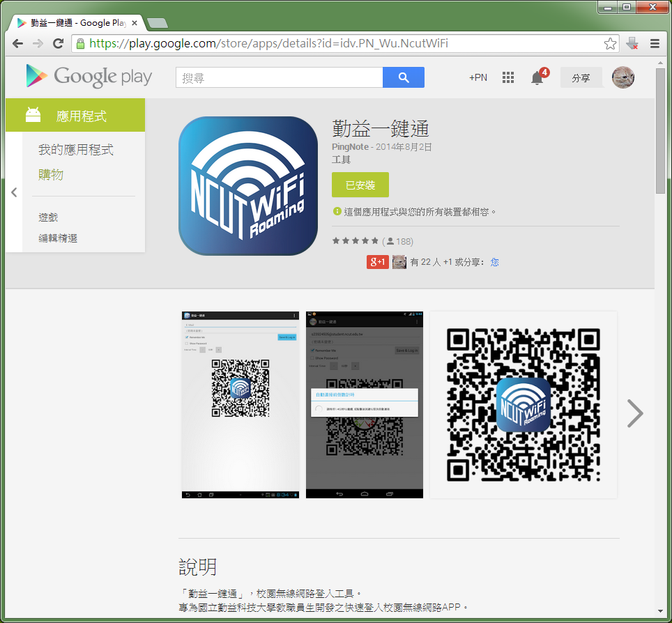The height and width of the screenshot is (623, 672).
Task: Open the first tablet screenshot thumbnail
Action: click(x=240, y=404)
